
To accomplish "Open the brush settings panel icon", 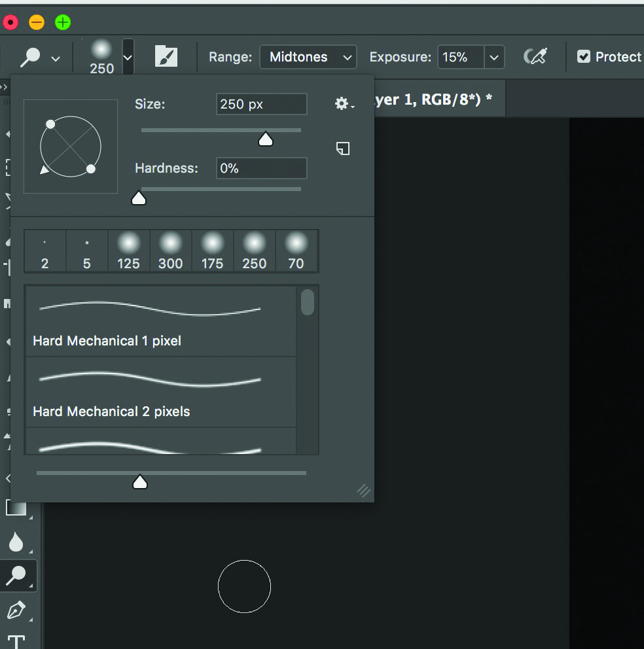I will click(166, 57).
